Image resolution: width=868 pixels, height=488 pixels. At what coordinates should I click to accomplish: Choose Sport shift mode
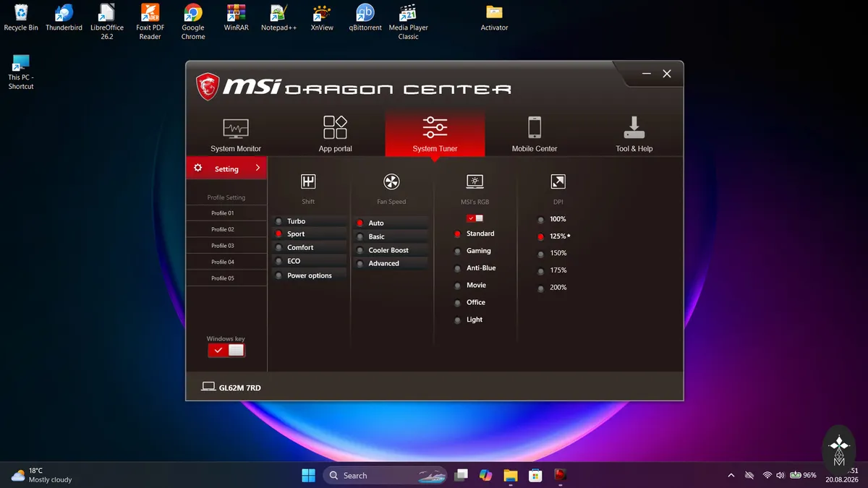[x=309, y=234]
